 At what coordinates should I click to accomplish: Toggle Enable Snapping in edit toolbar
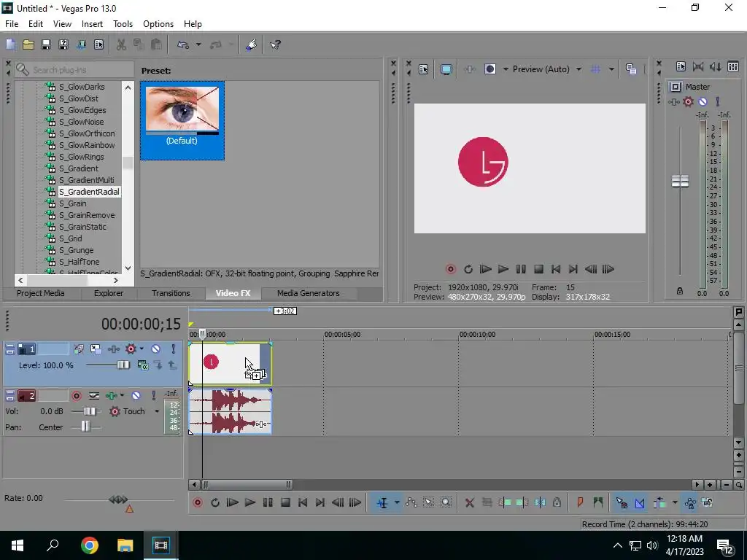[x=621, y=502]
